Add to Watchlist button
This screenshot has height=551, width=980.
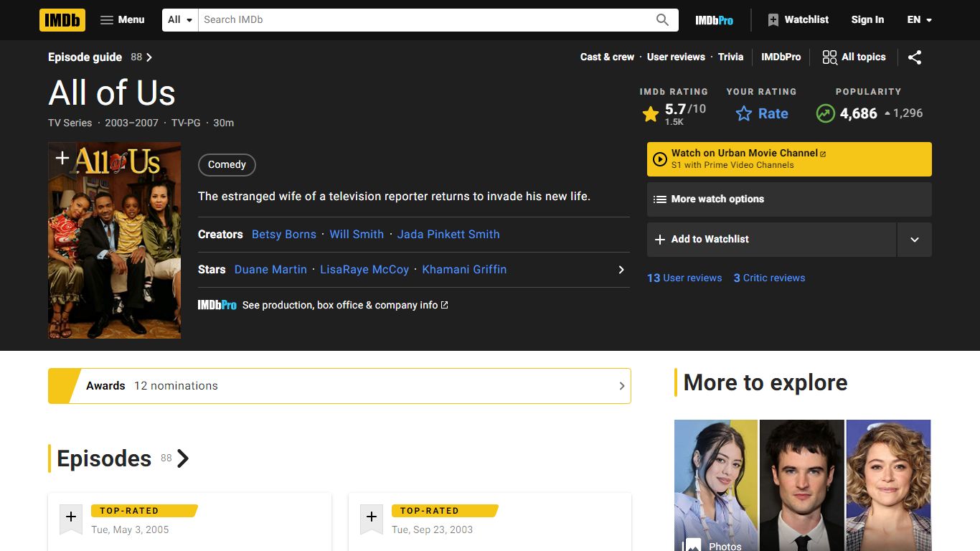pyautogui.click(x=771, y=240)
